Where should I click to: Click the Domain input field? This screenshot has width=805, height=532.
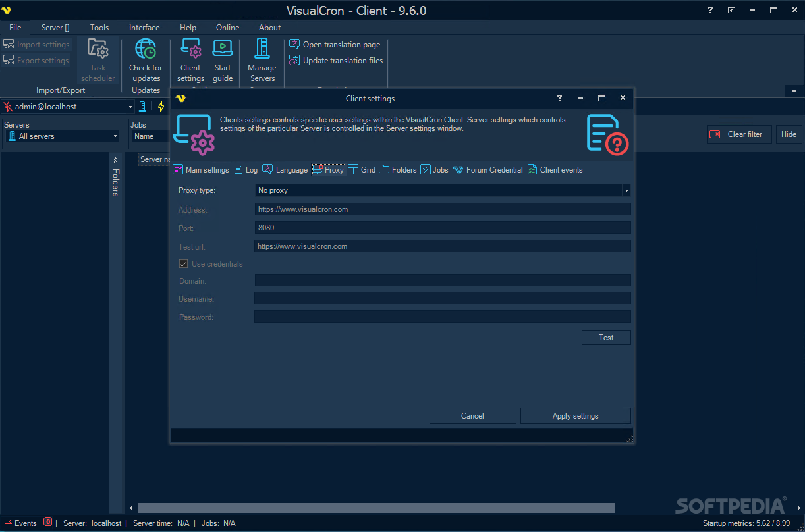443,280
